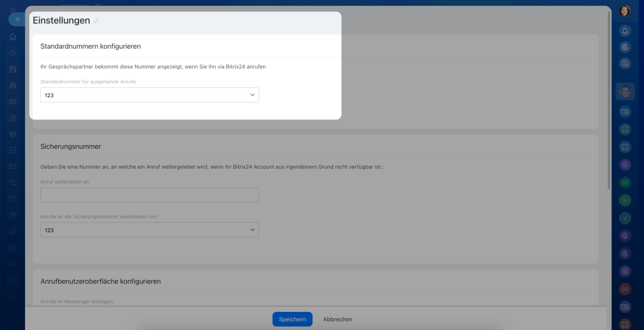Click the Sicherungsnummer section heading

70,147
